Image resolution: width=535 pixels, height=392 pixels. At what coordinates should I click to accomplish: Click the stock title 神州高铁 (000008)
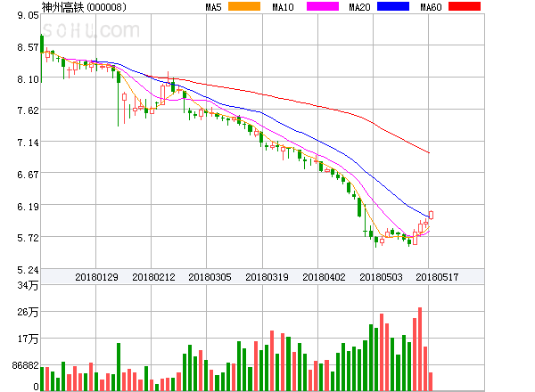(84, 7)
